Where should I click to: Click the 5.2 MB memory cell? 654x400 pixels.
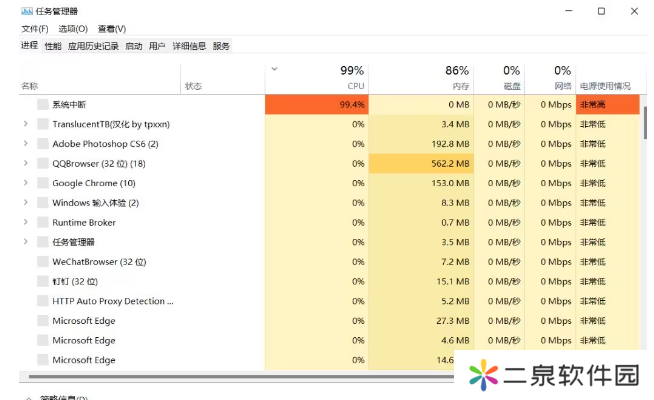coord(421,301)
